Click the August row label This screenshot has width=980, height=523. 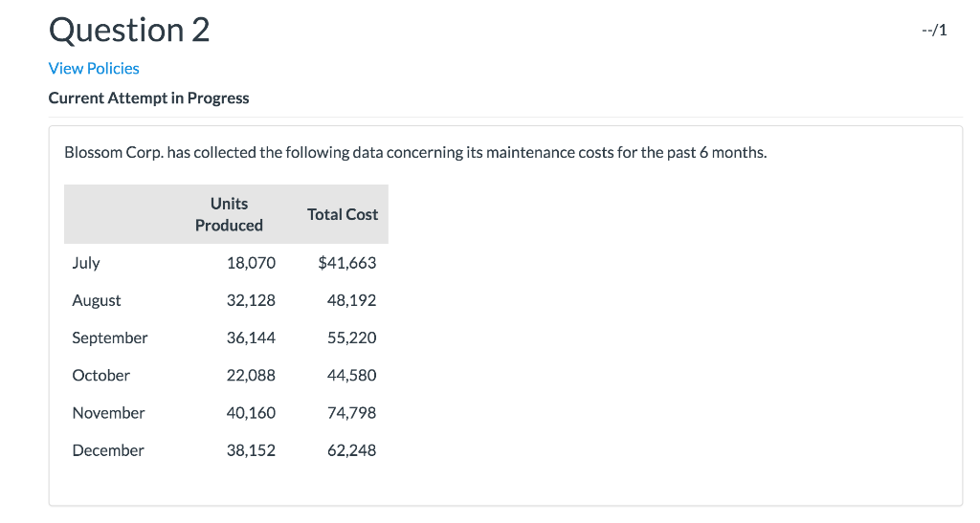coord(97,300)
